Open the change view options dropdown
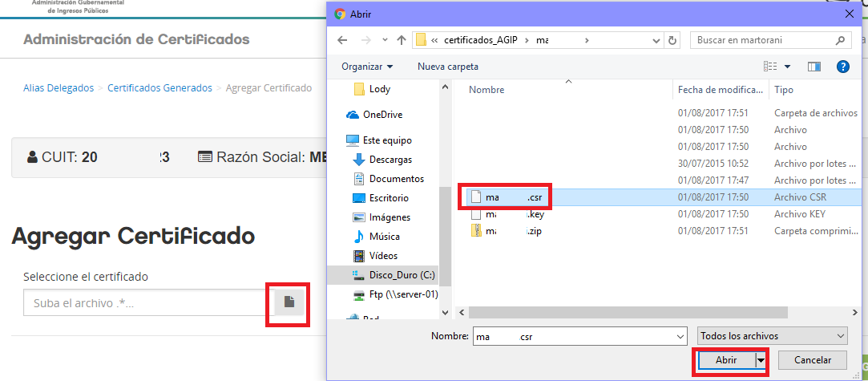The height and width of the screenshot is (381, 868). click(787, 67)
